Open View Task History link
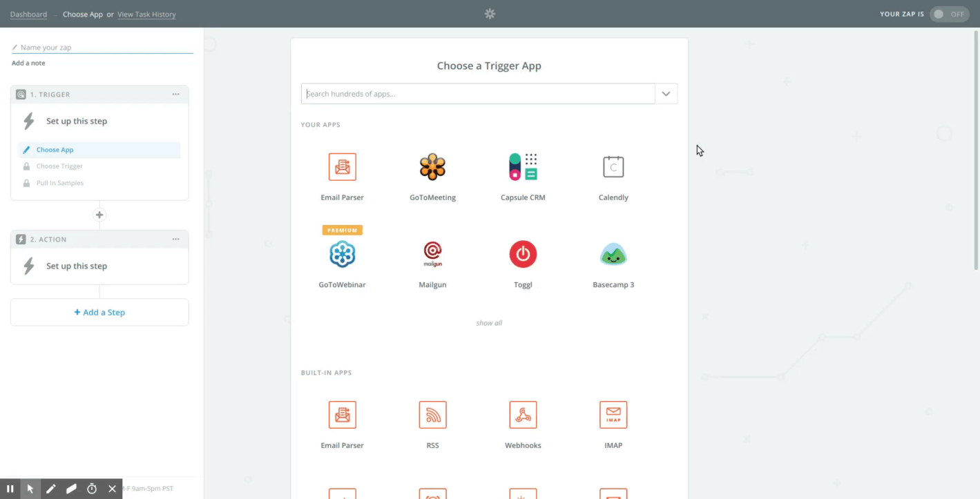 coord(146,14)
